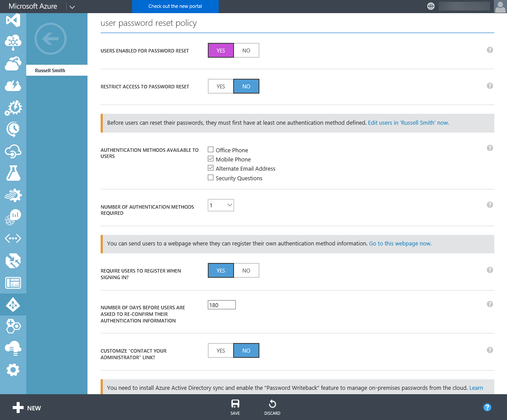Viewport: 507px width, 420px height.
Task: Open number of authentication methods dropdown
Action: pos(221,205)
